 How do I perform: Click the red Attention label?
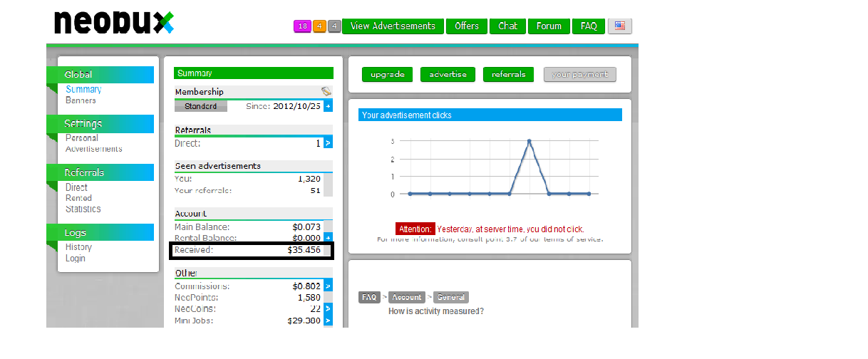[x=415, y=229]
